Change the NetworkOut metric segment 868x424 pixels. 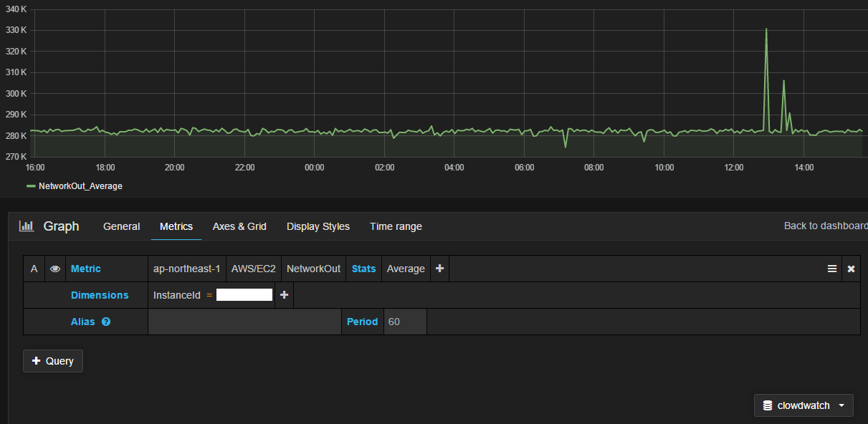(x=313, y=269)
